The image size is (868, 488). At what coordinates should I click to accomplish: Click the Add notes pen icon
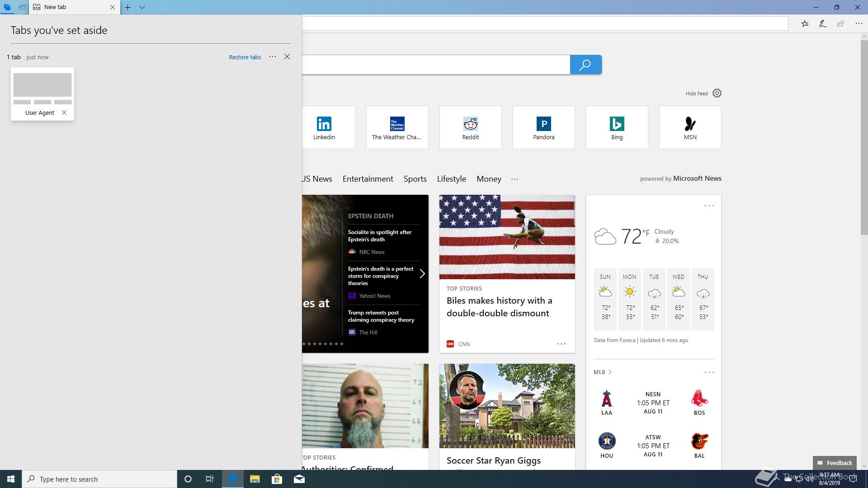point(822,23)
